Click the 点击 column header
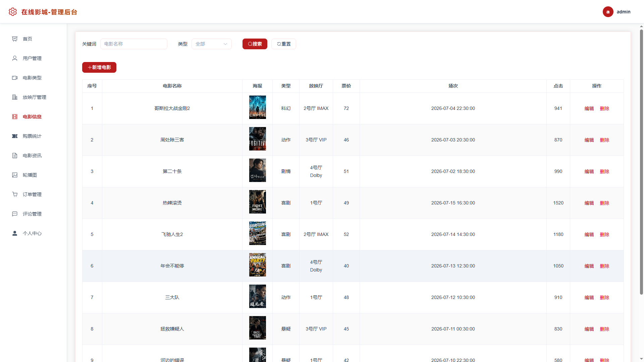Screen dimensions: 644x362 [558, 86]
